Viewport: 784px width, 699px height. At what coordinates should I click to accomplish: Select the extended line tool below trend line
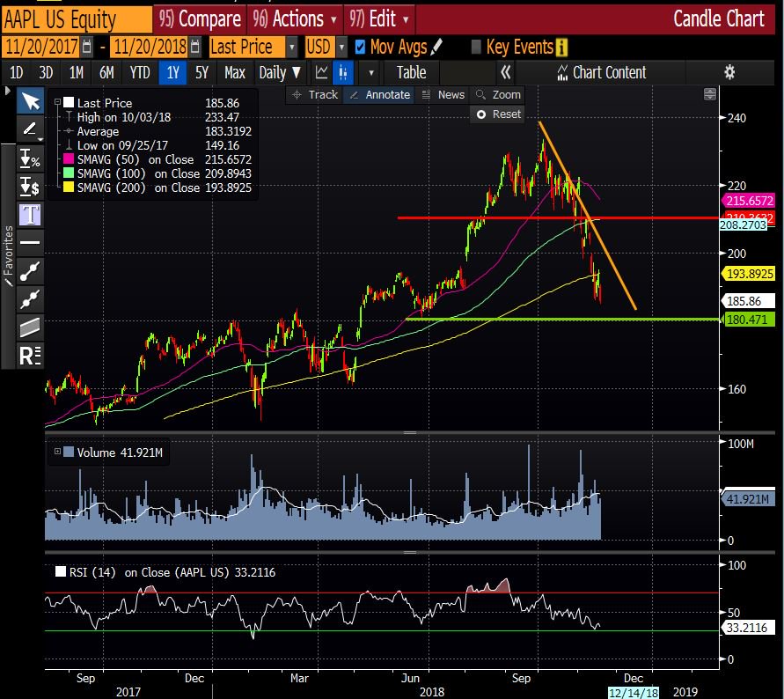(x=30, y=299)
